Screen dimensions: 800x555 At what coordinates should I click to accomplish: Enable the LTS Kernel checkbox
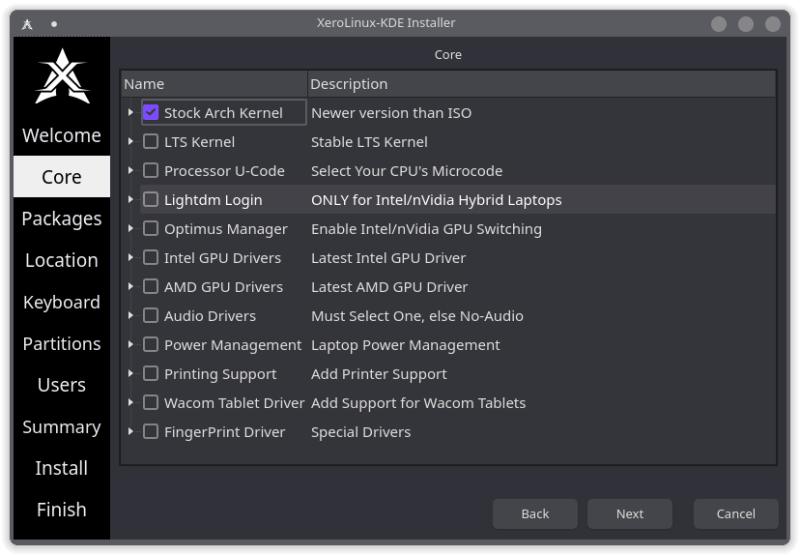151,142
